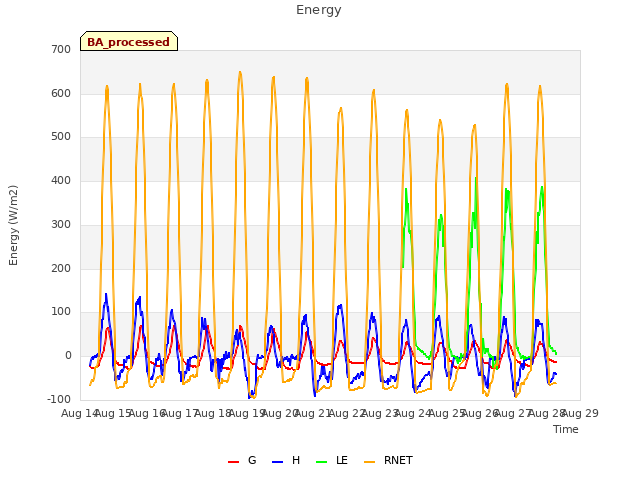This screenshot has height=480, width=640.
Task: Click the 600 y-axis tick value
Action: 61,93
